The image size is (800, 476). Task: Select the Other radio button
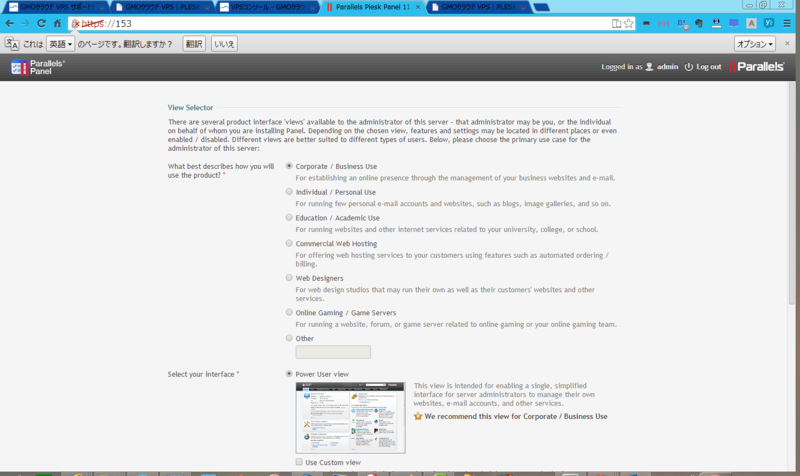[289, 338]
